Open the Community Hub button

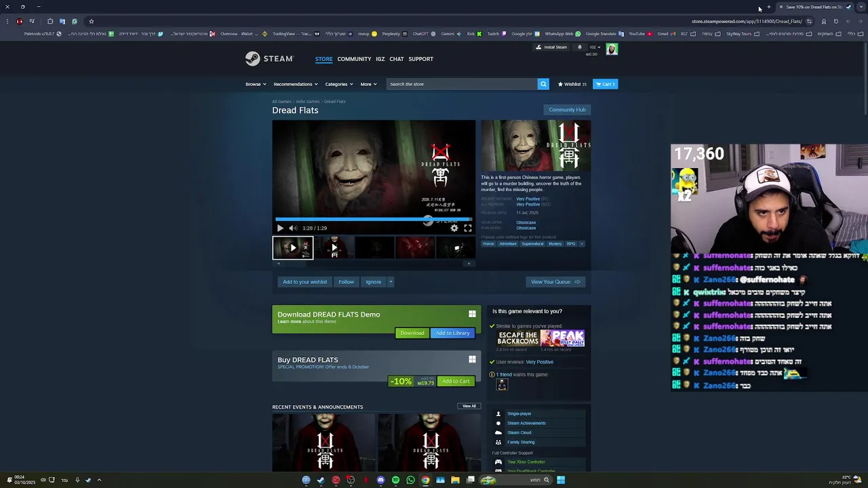567,110
